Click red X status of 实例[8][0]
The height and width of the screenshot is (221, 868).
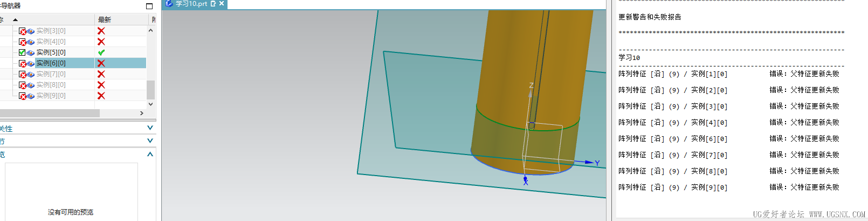click(101, 85)
